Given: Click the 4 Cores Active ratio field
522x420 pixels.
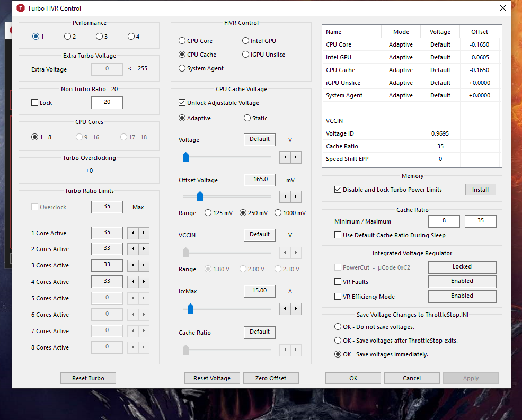Looking at the screenshot, I should (x=107, y=282).
